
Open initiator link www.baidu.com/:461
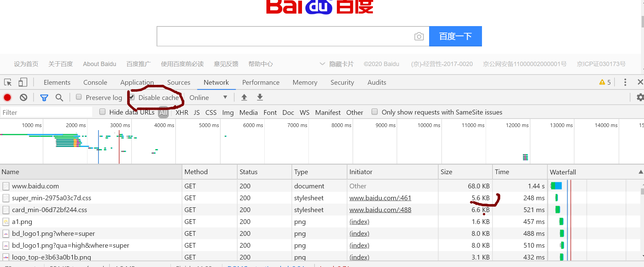point(380,198)
